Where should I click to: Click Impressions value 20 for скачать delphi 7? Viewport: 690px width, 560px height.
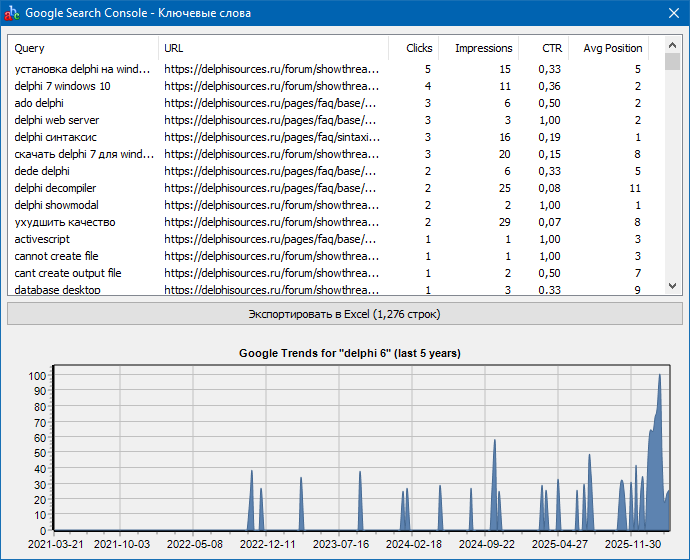click(x=504, y=154)
